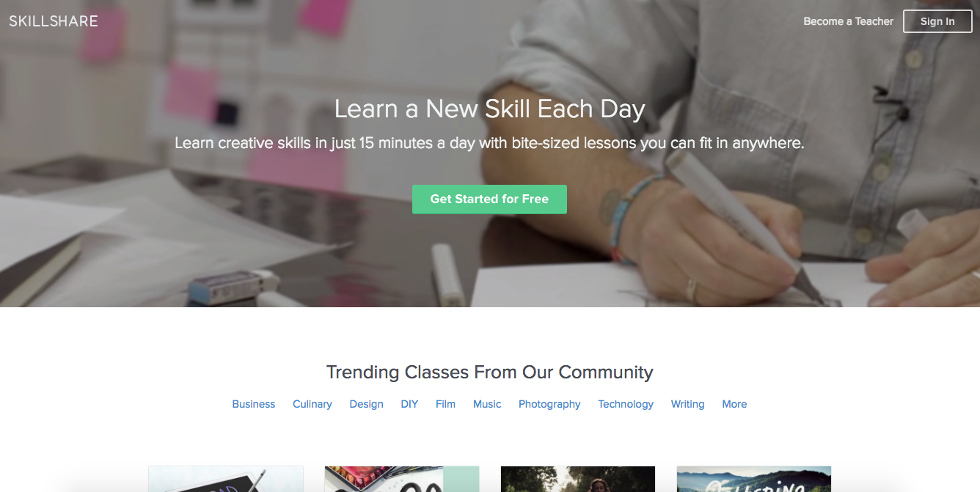Click the Learn a New Skill Each Day heading

(x=490, y=109)
